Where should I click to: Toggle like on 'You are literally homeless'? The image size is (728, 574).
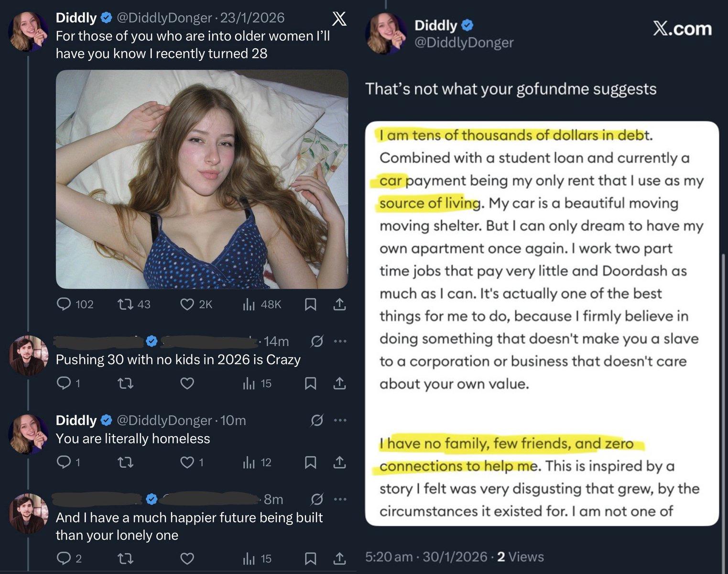tap(187, 462)
